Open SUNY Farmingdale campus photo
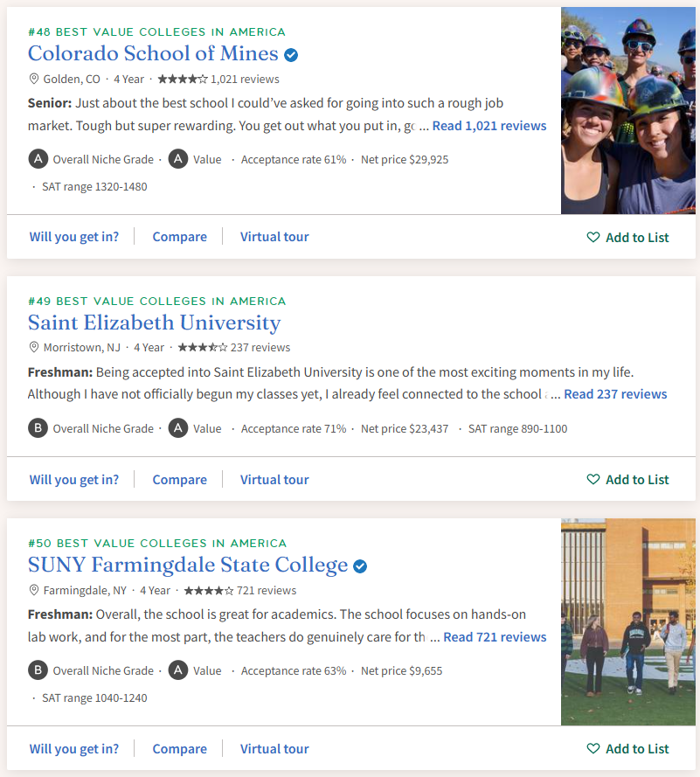Viewport: 700px width, 777px height. click(628, 621)
